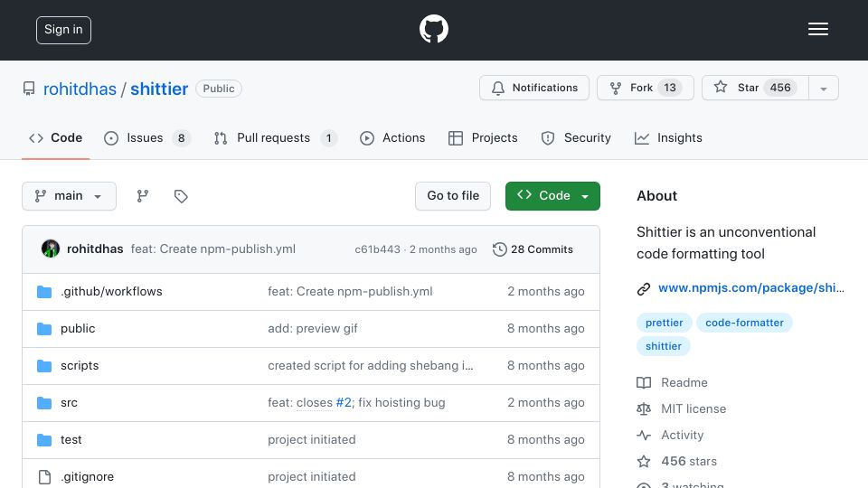Open latest commit message 'feat: Create npm-publish.yml' in header

(213, 249)
